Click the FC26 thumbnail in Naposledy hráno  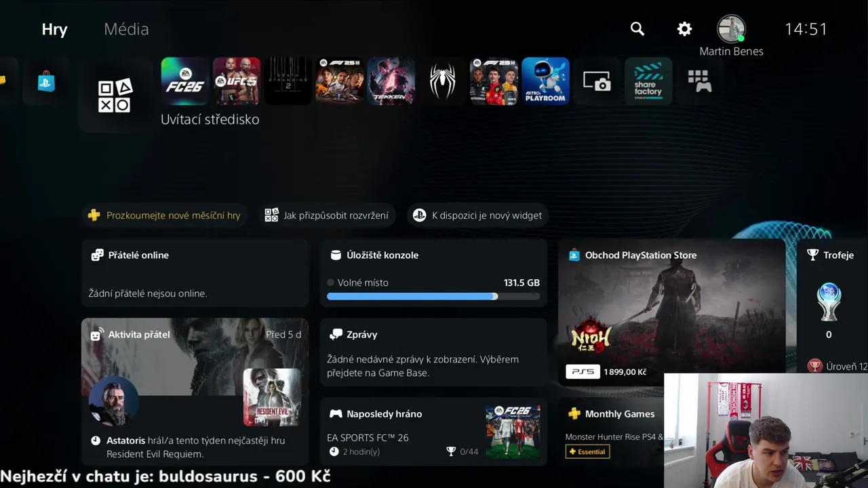click(x=513, y=432)
